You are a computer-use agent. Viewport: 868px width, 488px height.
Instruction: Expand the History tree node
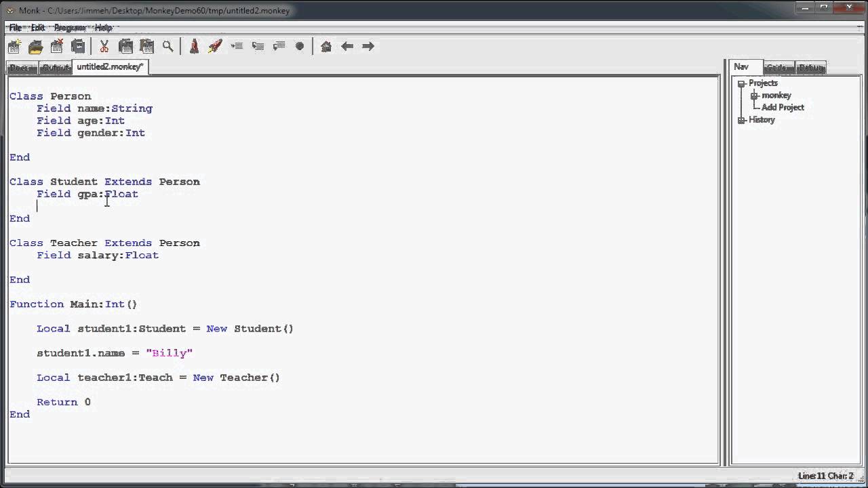point(741,120)
